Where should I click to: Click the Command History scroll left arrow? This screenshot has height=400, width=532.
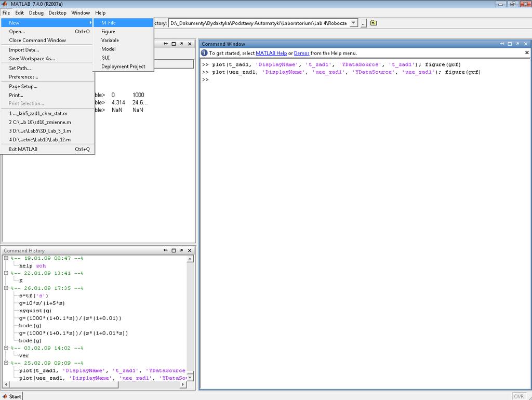pos(6,384)
